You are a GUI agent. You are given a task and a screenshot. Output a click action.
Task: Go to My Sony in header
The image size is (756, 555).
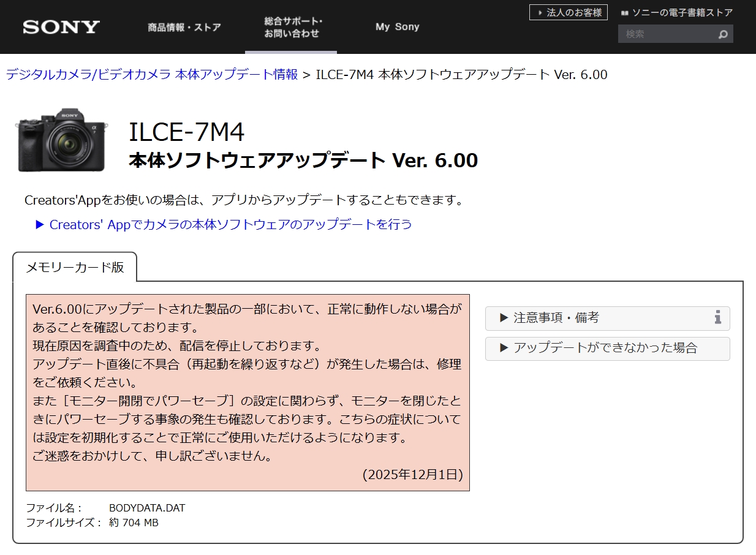(397, 27)
